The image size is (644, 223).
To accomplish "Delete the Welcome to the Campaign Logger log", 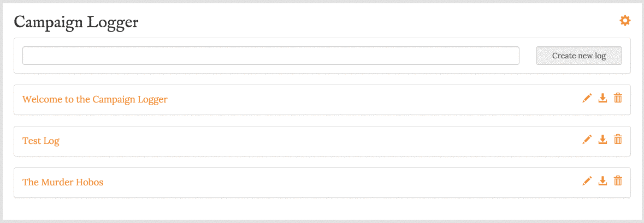I will (x=618, y=98).
